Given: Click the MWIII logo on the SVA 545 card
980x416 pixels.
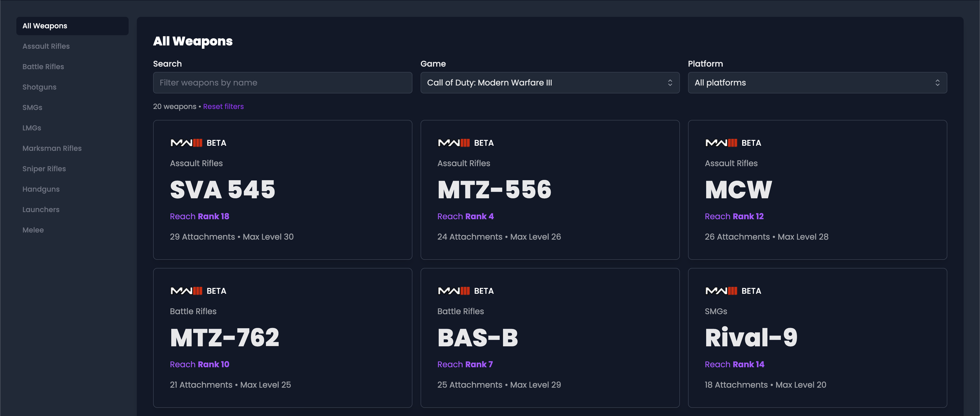Looking at the screenshot, I should [x=186, y=143].
